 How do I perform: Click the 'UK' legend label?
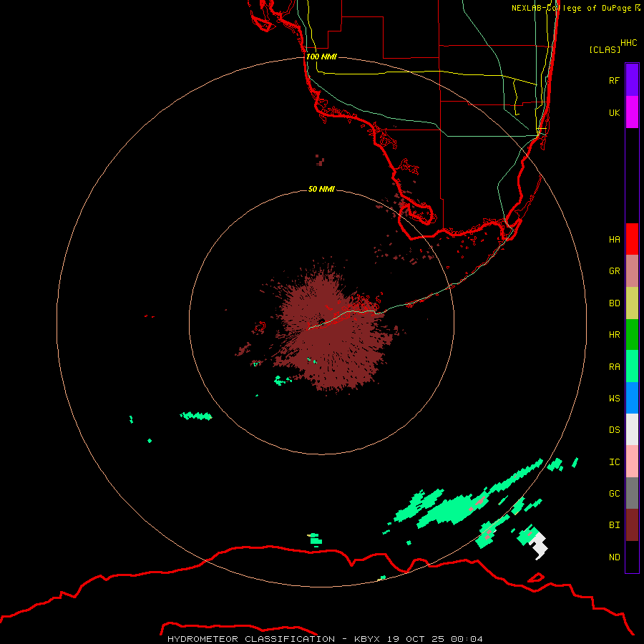(614, 112)
